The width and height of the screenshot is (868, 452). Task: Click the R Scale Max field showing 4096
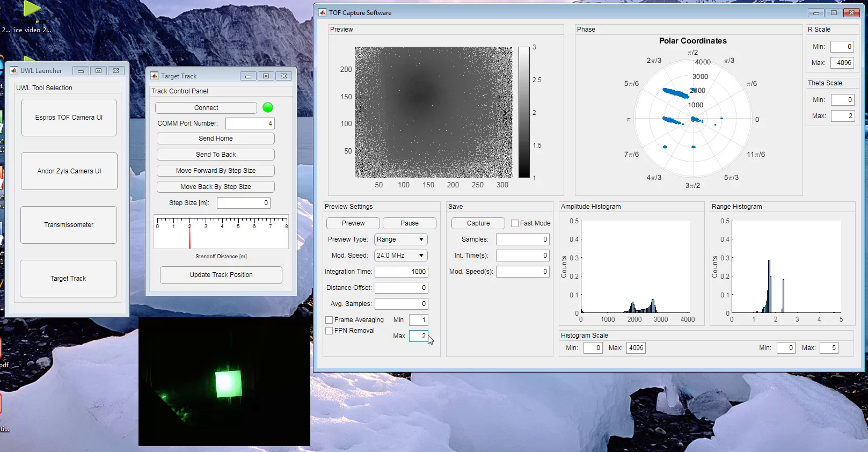842,63
